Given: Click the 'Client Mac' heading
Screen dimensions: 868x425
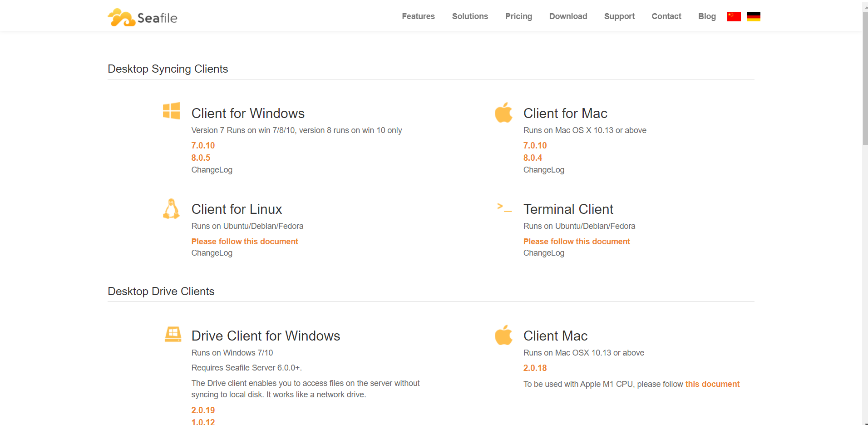Looking at the screenshot, I should point(555,336).
